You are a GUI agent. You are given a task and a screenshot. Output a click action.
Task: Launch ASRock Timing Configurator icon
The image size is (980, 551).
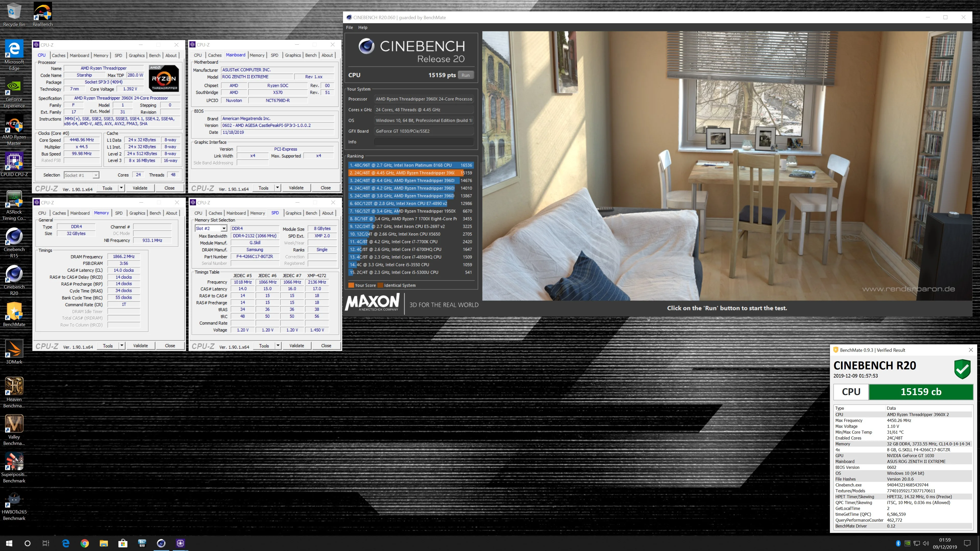click(x=14, y=205)
